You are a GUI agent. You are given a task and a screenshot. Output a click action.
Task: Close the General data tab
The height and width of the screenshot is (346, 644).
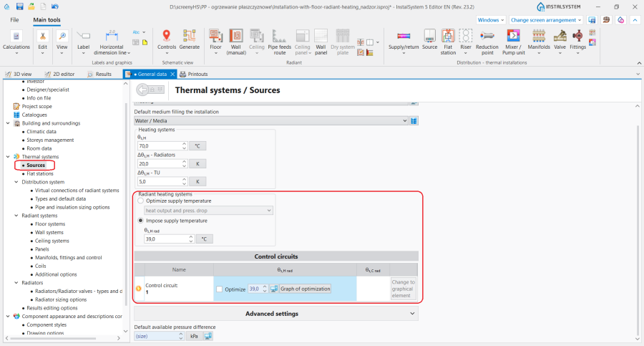pos(172,74)
